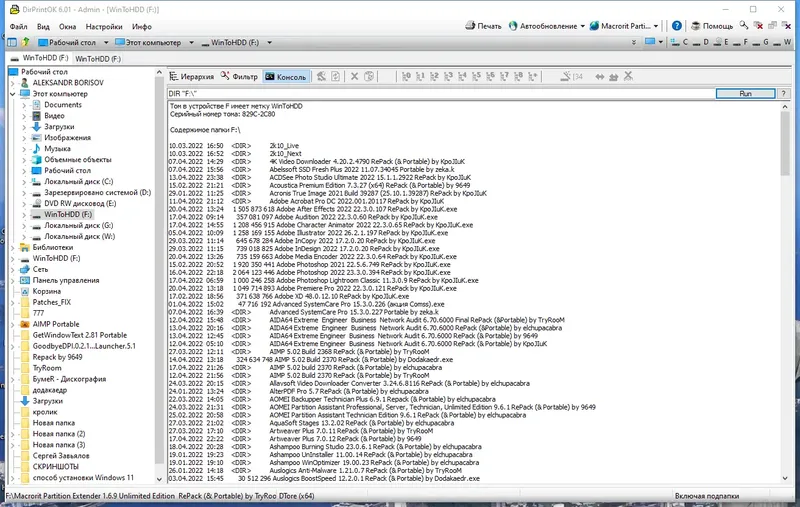Click the level 2 expand icon
This screenshot has height=507, width=800.
click(434, 77)
